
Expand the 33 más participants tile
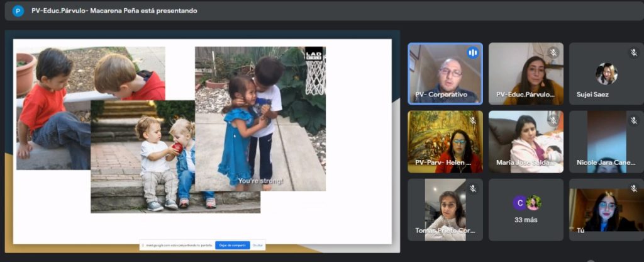point(526,210)
